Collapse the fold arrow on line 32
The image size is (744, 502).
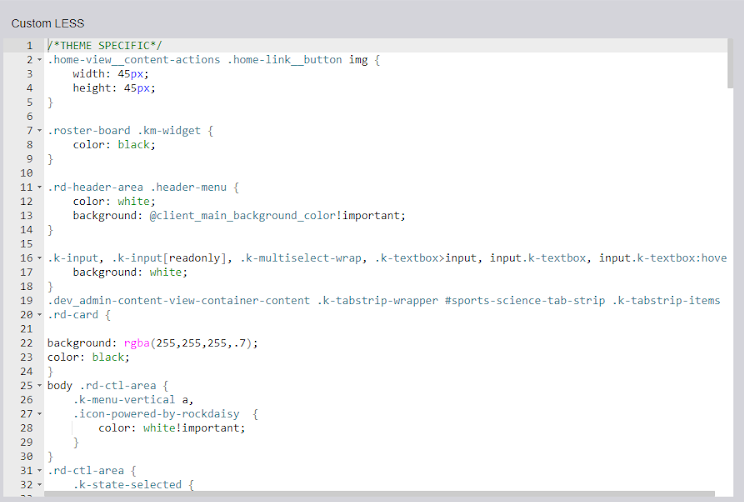[x=39, y=485]
